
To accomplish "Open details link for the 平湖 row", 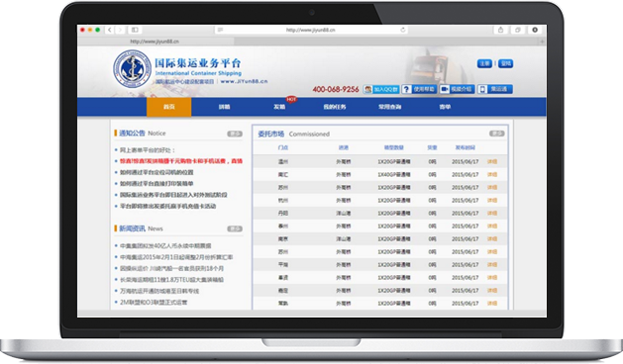I will tap(492, 265).
